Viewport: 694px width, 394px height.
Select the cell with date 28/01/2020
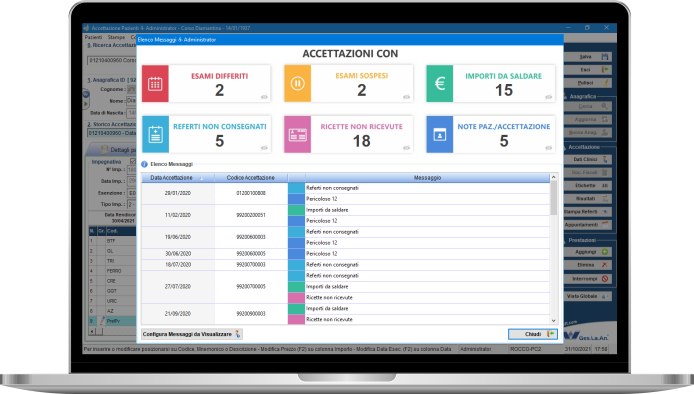[177, 193]
